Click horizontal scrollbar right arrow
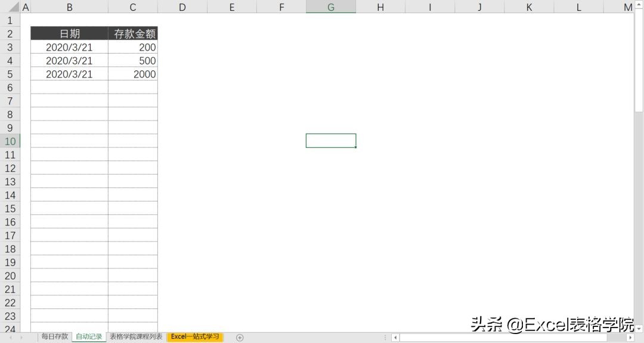This screenshot has height=343, width=644. 630,338
